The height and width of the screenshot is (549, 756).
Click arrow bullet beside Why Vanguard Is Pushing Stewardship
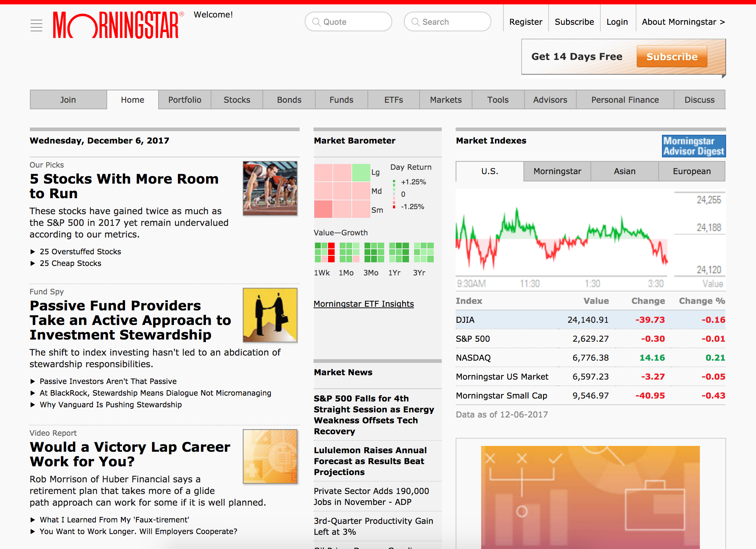tap(32, 405)
